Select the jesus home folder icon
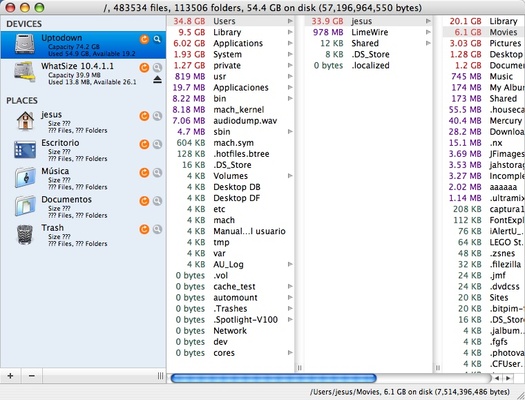This screenshot has height=400, width=525. point(25,121)
